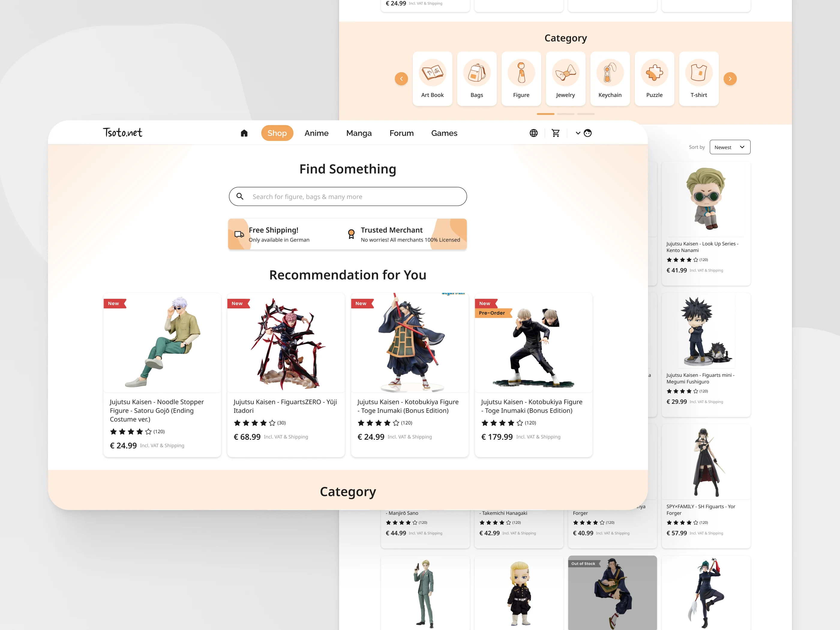Go to the home icon in navbar
Screen dimensions: 840x630
[x=244, y=133]
